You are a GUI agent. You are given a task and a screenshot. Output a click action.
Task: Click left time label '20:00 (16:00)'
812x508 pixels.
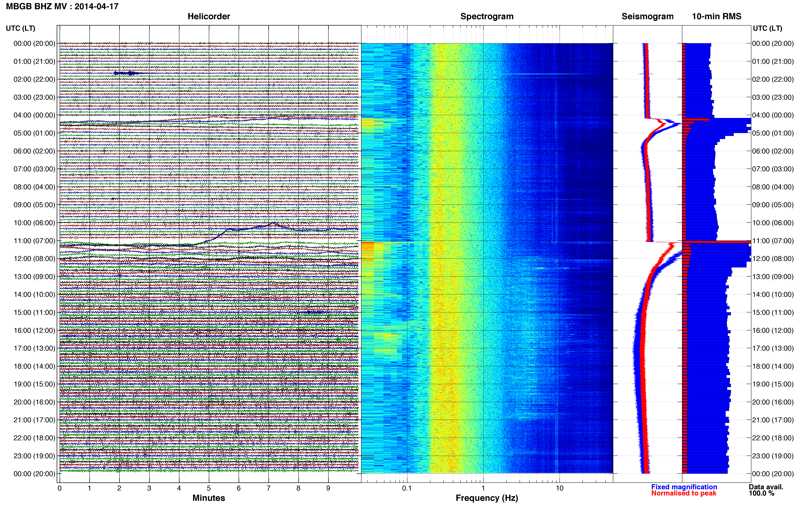[34, 402]
